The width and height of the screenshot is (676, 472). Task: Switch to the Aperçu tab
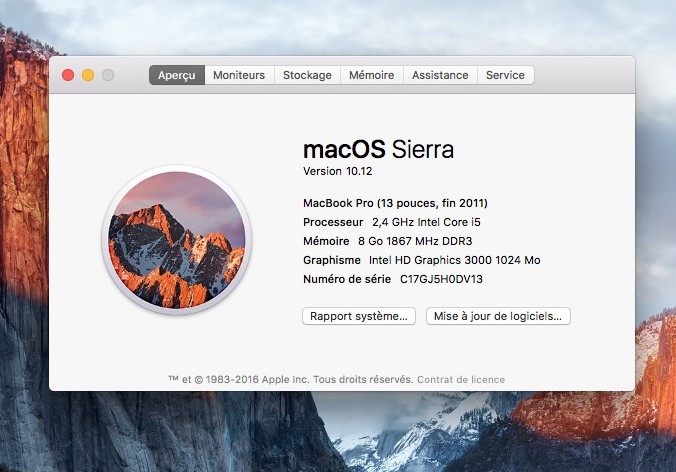pyautogui.click(x=177, y=75)
